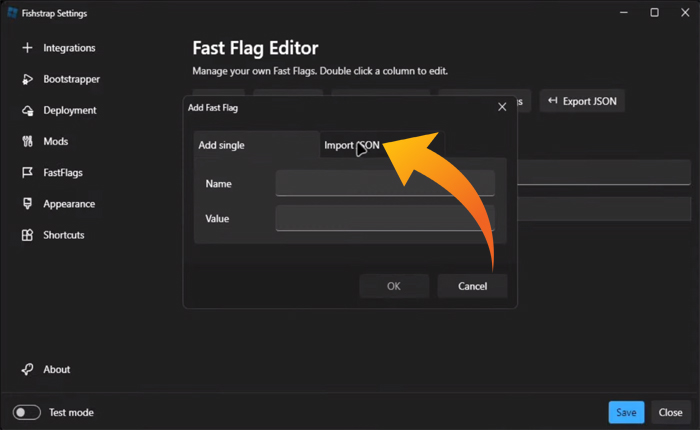Click the Value input field
This screenshot has width=700, height=430.
[x=385, y=218]
